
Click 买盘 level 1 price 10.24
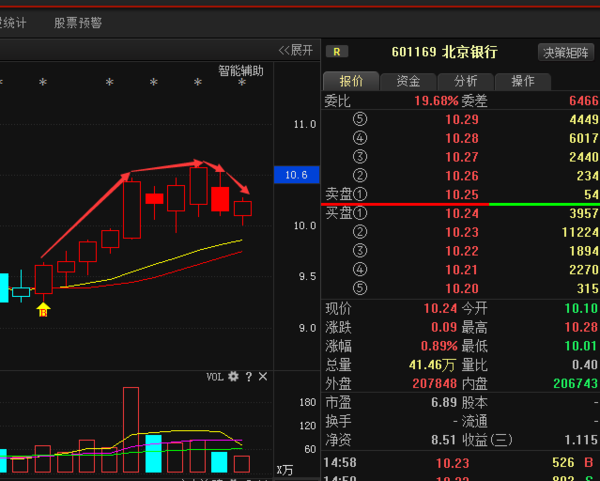point(462,214)
